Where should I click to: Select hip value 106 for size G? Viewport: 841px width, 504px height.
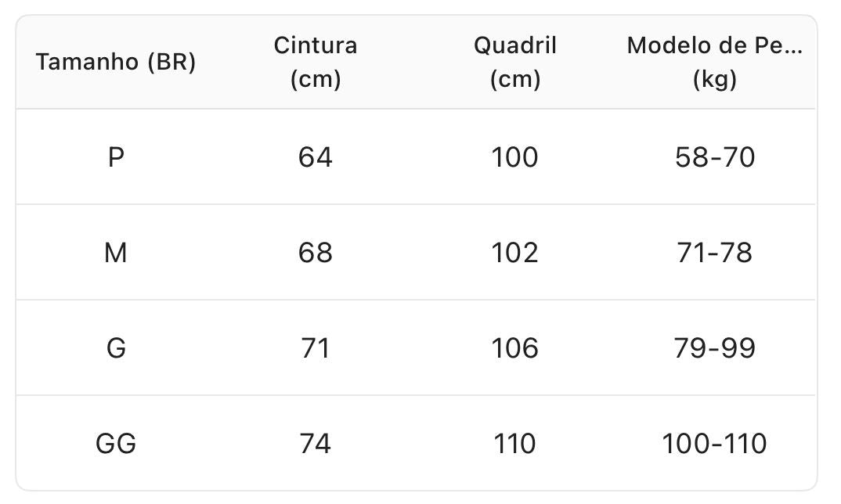click(x=515, y=348)
